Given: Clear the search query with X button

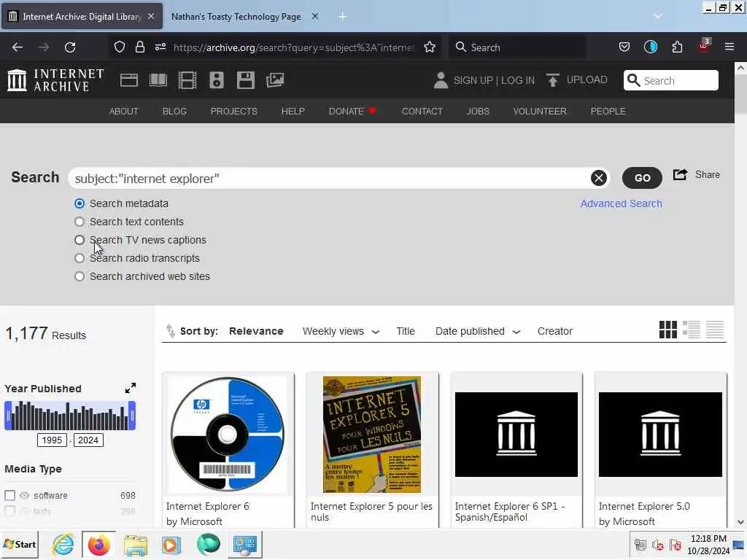Looking at the screenshot, I should point(599,178).
